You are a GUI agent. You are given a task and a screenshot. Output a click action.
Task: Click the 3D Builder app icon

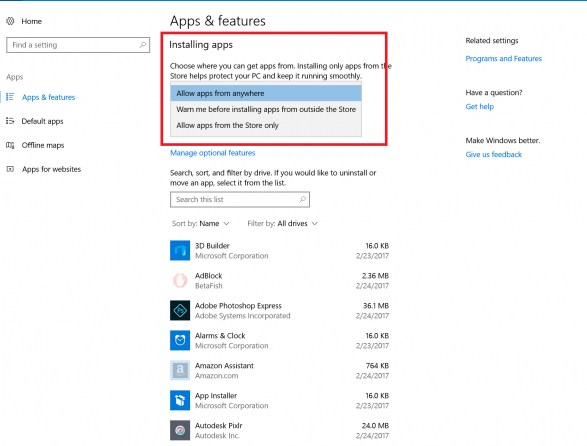pos(180,251)
